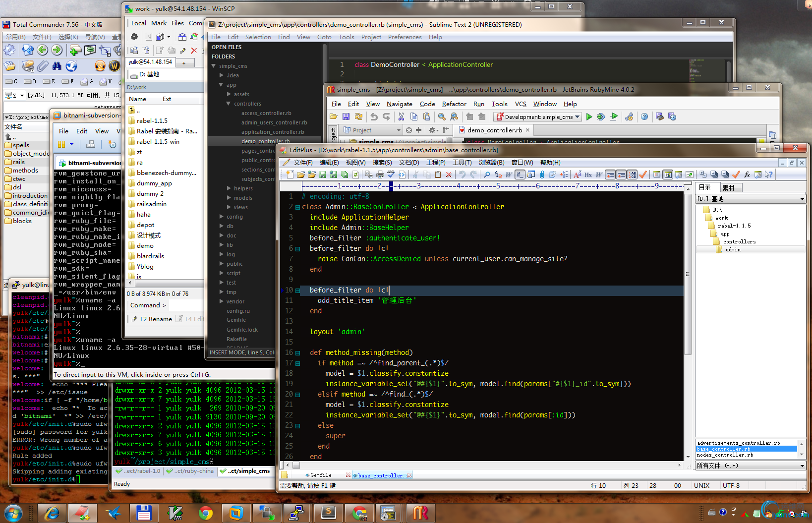Click the Run button in RubyMine toolbar

pos(589,117)
